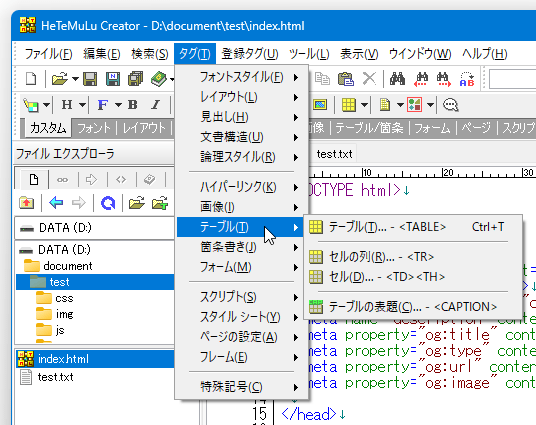Open the DATA (D:) drive dropdown

pos(95,228)
